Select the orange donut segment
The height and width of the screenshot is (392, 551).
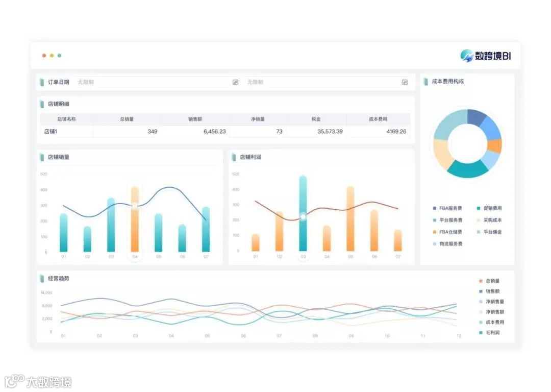pyautogui.click(x=495, y=146)
